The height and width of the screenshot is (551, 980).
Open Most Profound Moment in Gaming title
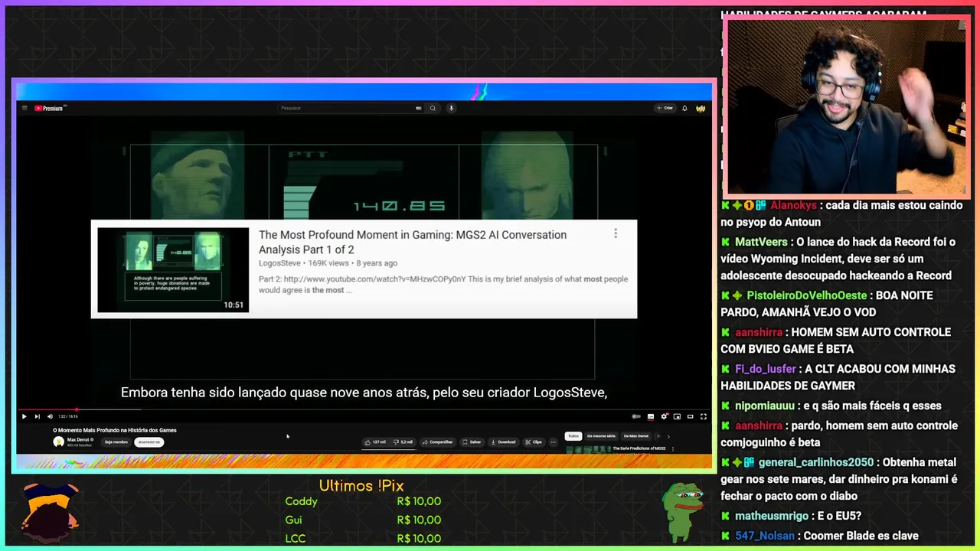pyautogui.click(x=413, y=242)
